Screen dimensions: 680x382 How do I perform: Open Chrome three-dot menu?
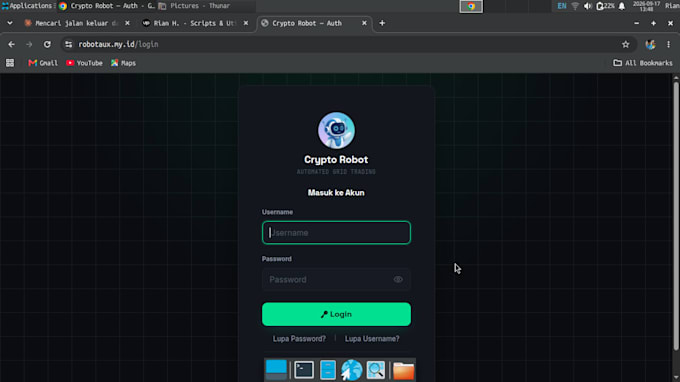(668, 44)
